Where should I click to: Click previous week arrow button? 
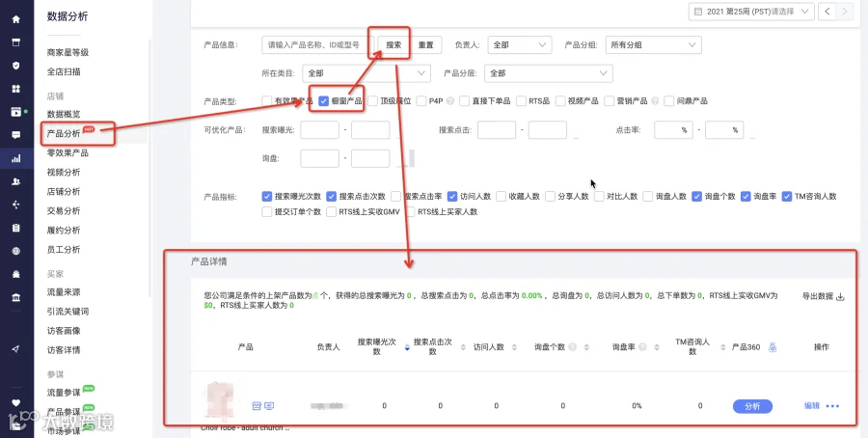point(827,11)
